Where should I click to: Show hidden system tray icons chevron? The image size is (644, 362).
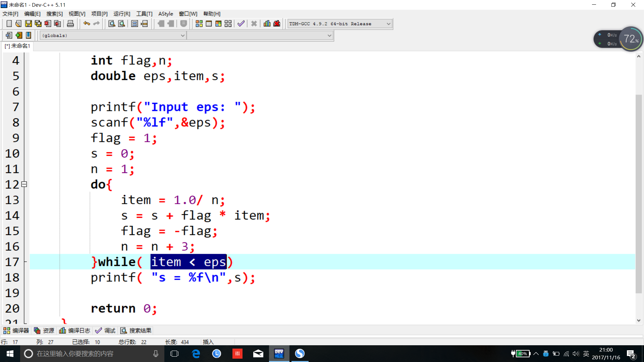536,354
